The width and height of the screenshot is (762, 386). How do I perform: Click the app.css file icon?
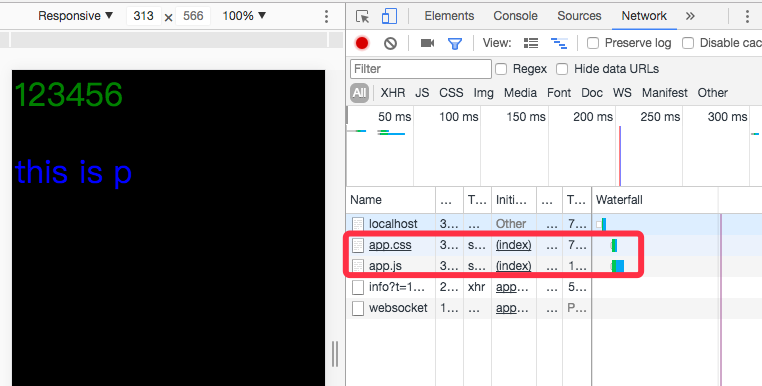pos(358,246)
